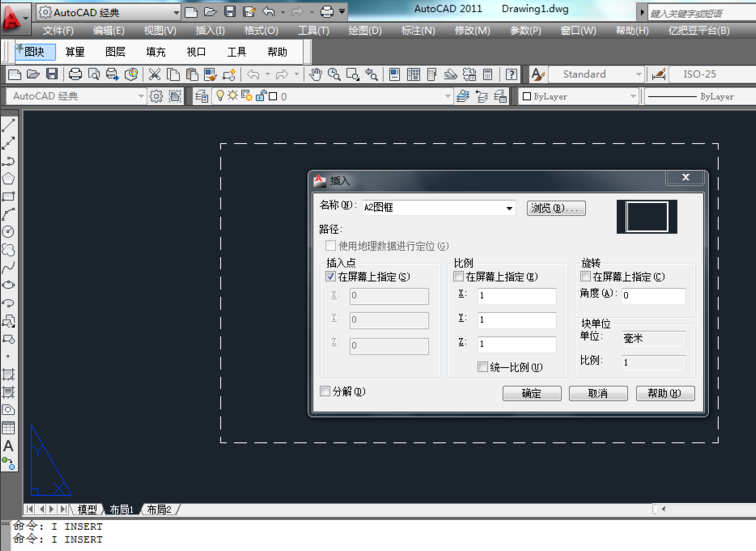The image size is (756, 551).
Task: Click the layer 0 color swatch square
Action: click(x=273, y=96)
